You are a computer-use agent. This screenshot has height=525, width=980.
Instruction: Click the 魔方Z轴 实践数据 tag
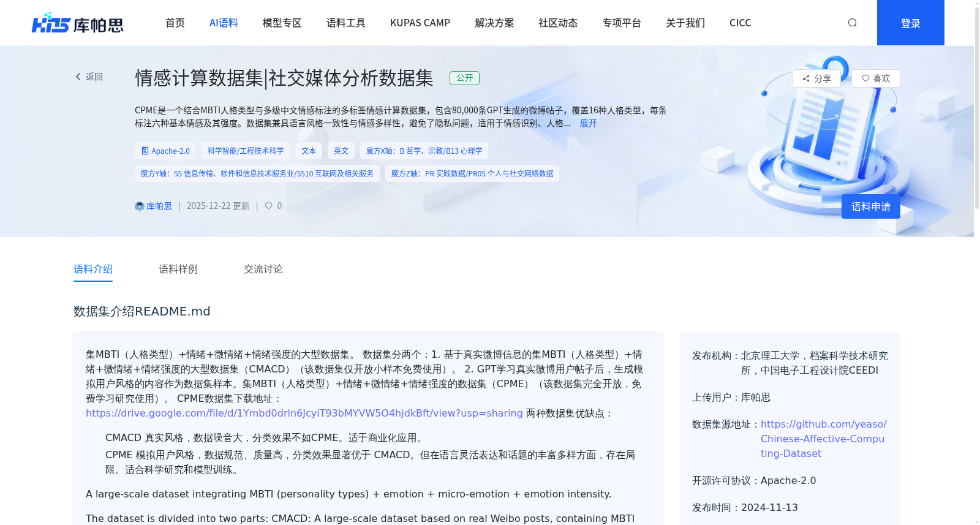tap(472, 173)
